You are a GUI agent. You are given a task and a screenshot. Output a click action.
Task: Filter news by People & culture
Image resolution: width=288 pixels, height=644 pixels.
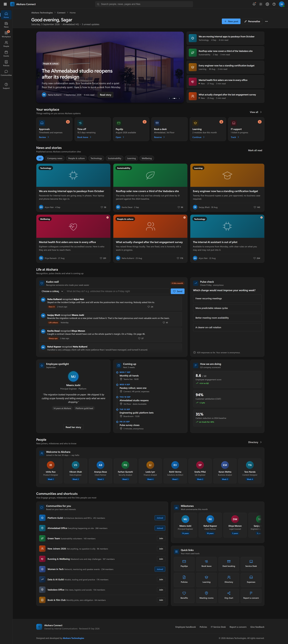tap(76, 158)
